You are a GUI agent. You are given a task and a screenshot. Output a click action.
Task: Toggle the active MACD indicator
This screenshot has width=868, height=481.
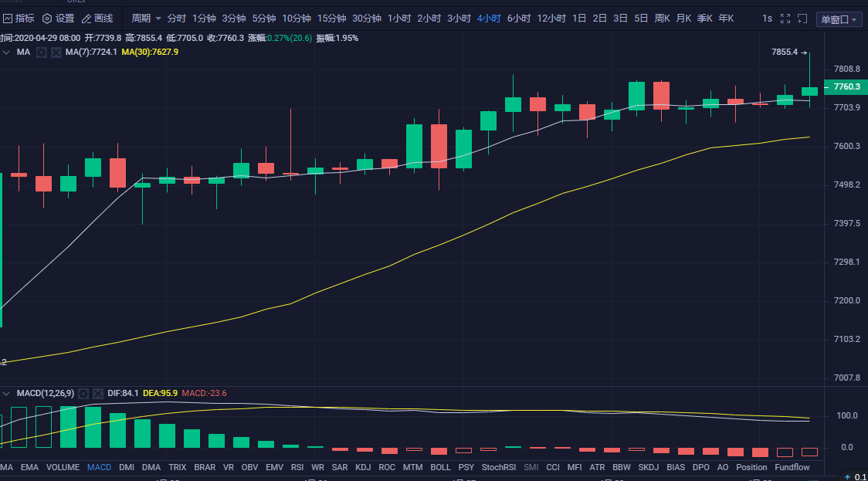[99, 468]
